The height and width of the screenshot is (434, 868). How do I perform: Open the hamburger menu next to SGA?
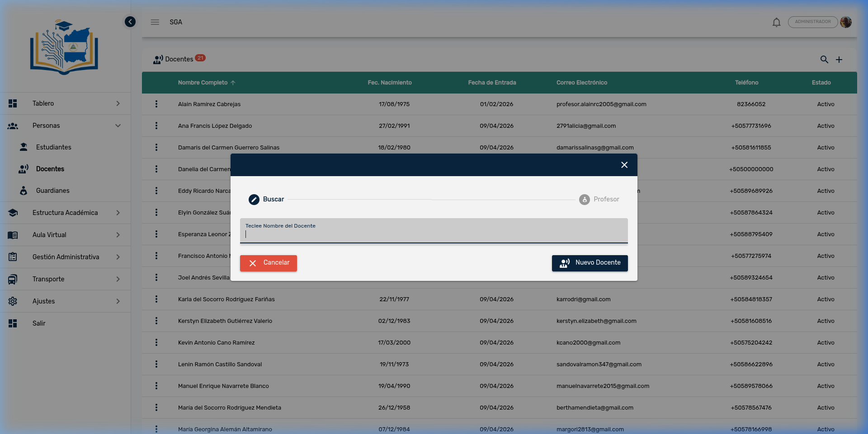coord(155,22)
